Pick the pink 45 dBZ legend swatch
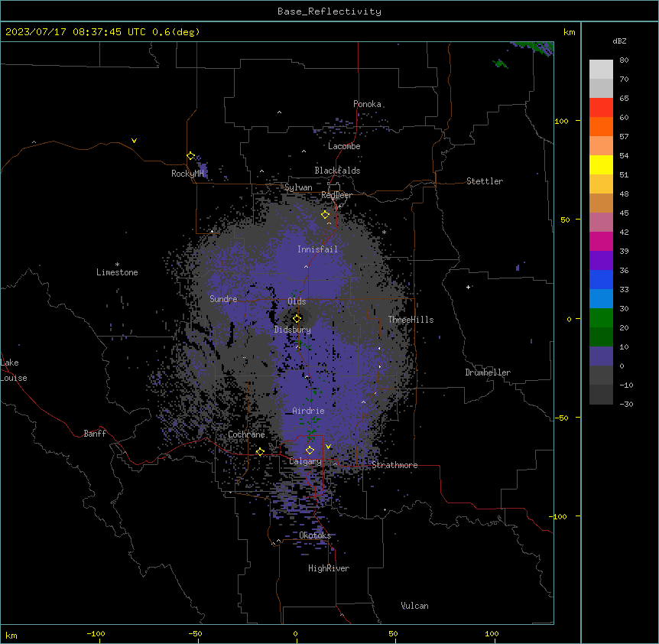The image size is (659, 644). point(601,222)
